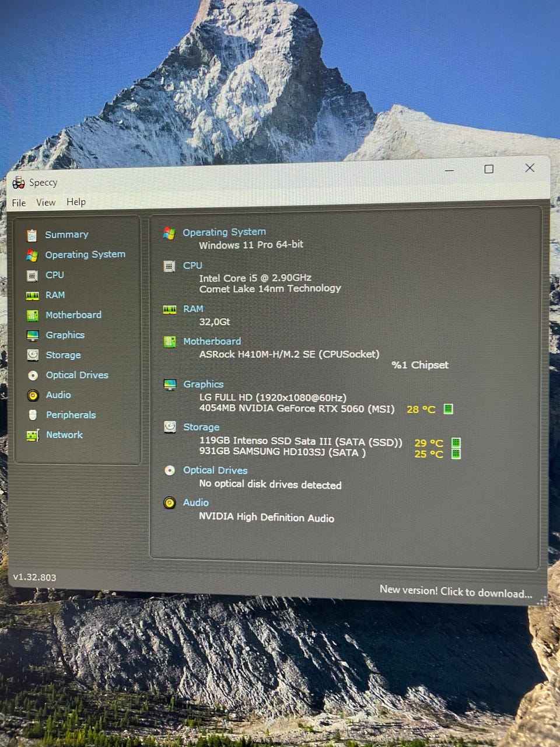Viewport: 560px width, 747px height.
Task: Click the Motherboard heading in summary pane
Action: [x=212, y=341]
